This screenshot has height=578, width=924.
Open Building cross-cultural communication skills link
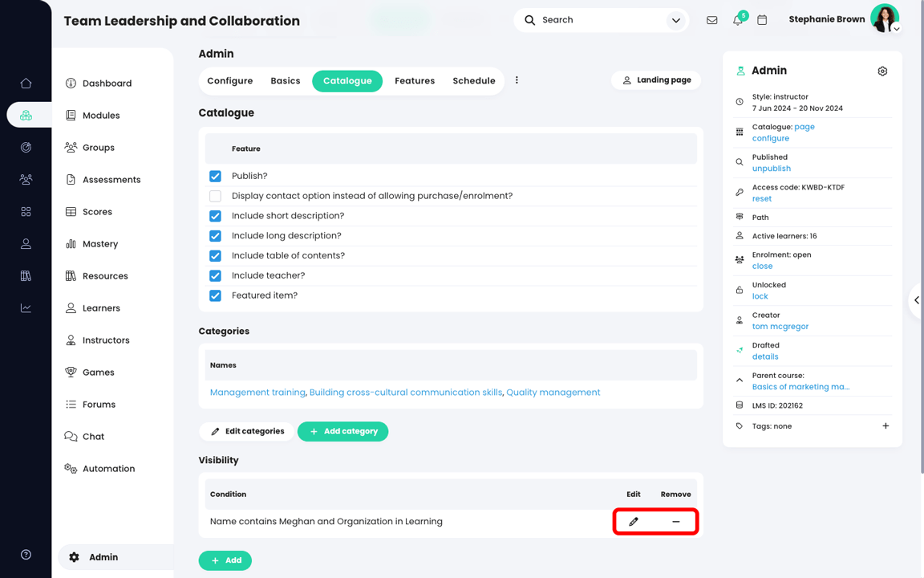point(405,393)
